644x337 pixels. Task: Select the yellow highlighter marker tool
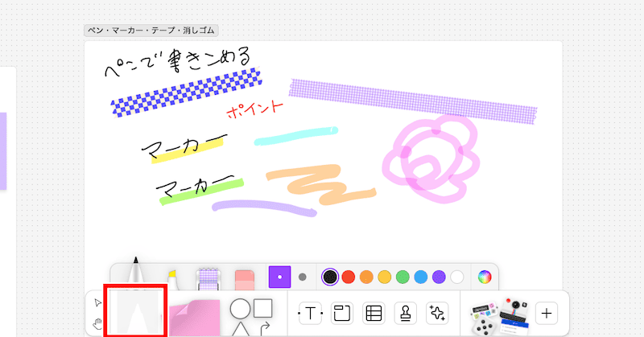[x=171, y=279]
